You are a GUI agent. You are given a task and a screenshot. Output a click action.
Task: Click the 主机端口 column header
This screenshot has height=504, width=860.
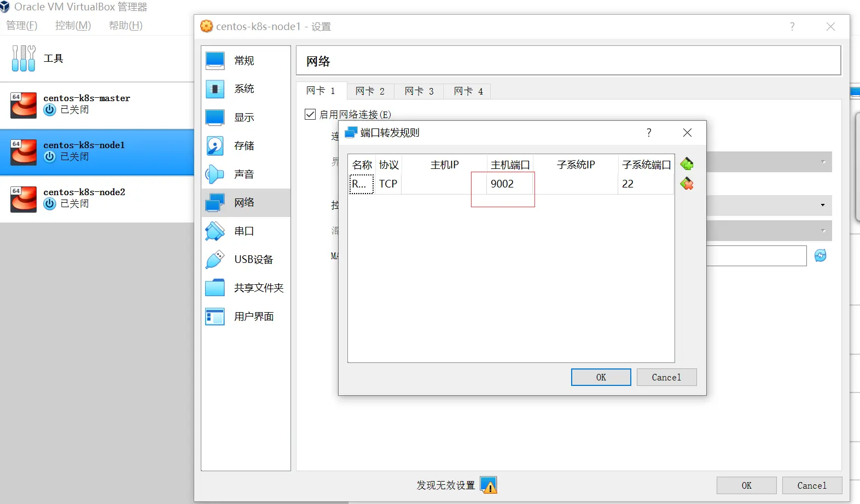point(510,165)
